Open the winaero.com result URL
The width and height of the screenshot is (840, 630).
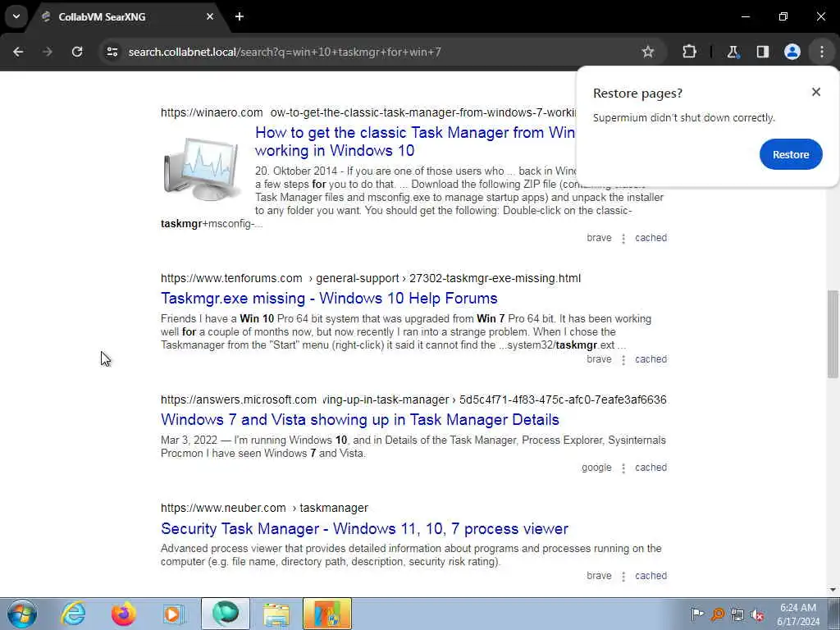[368, 112]
